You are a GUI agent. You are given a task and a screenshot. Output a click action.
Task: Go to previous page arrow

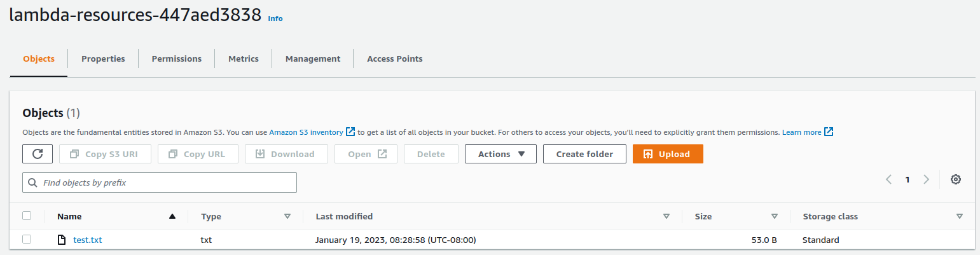point(888,179)
